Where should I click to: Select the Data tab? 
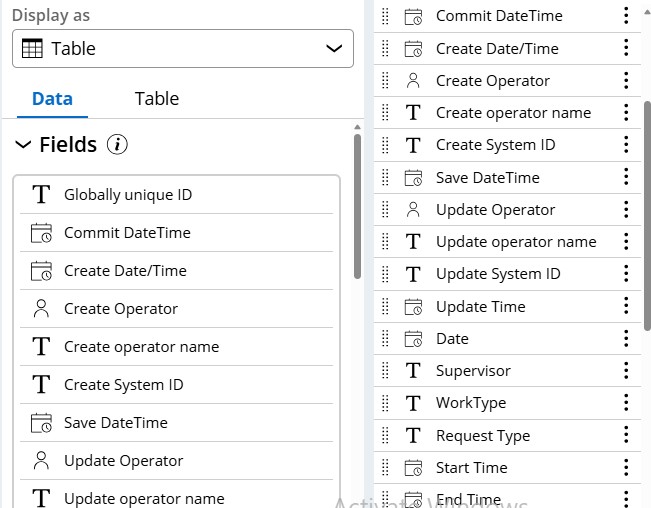coord(52,98)
